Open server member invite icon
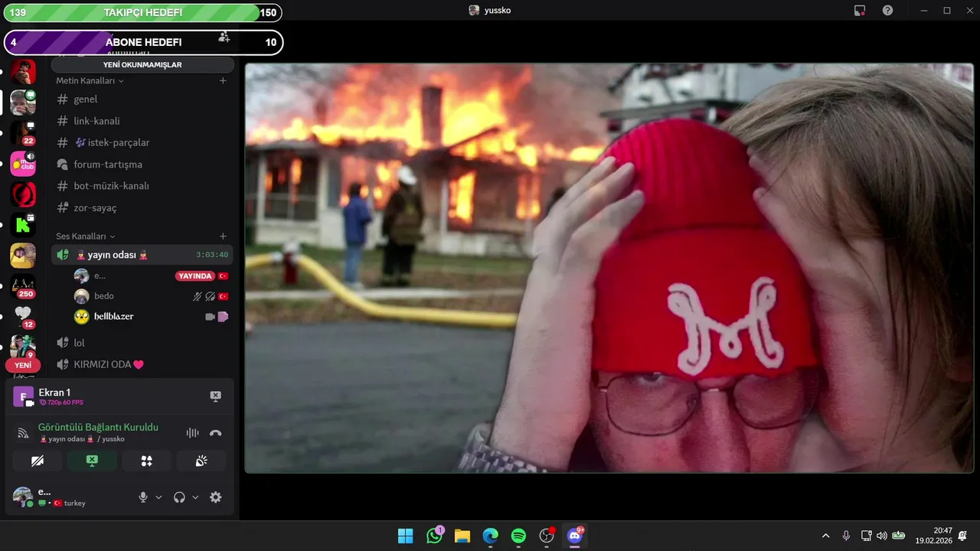This screenshot has height=551, width=980. [224, 37]
